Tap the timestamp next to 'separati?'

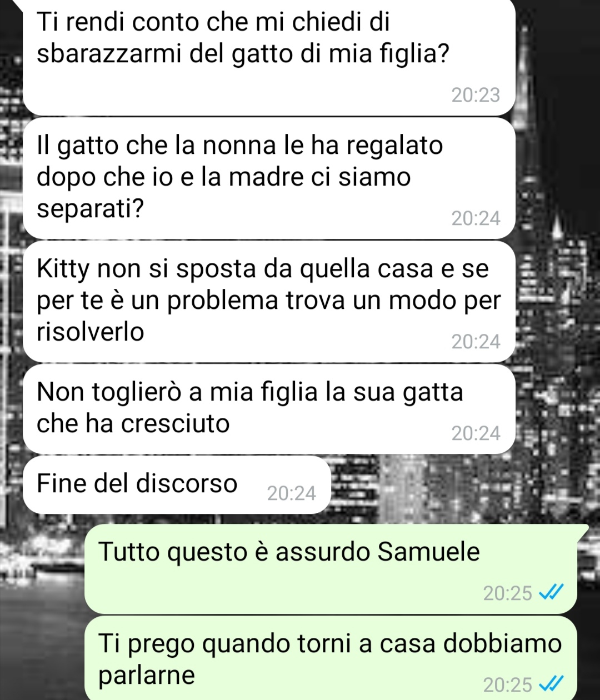(x=476, y=219)
